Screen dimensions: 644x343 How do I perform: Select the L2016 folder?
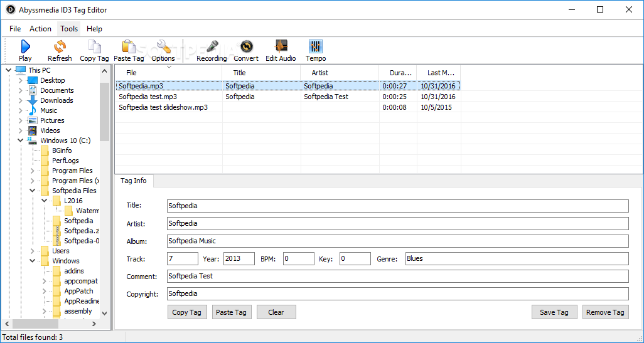click(x=73, y=201)
